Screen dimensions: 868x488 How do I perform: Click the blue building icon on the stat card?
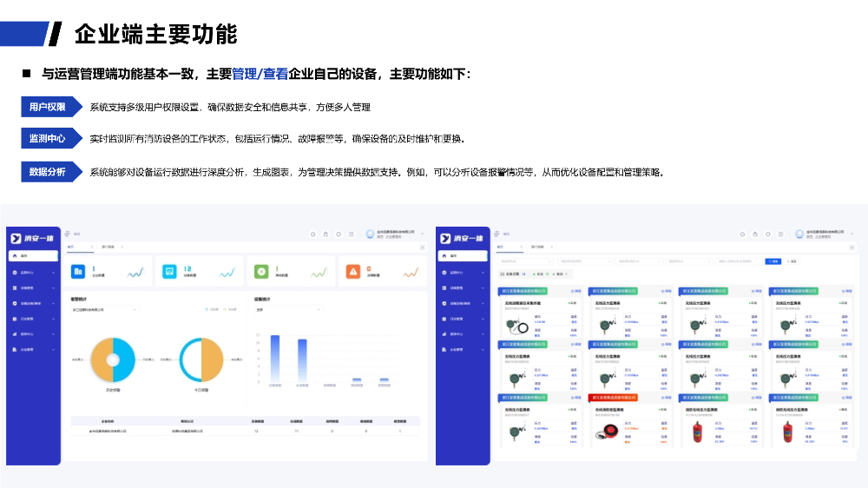pos(78,272)
